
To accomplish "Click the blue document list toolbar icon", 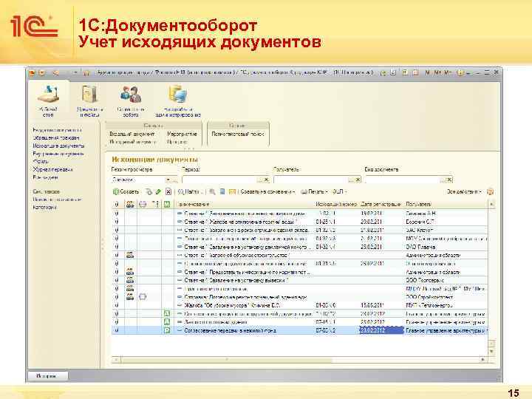I will pyautogui.click(x=222, y=191).
